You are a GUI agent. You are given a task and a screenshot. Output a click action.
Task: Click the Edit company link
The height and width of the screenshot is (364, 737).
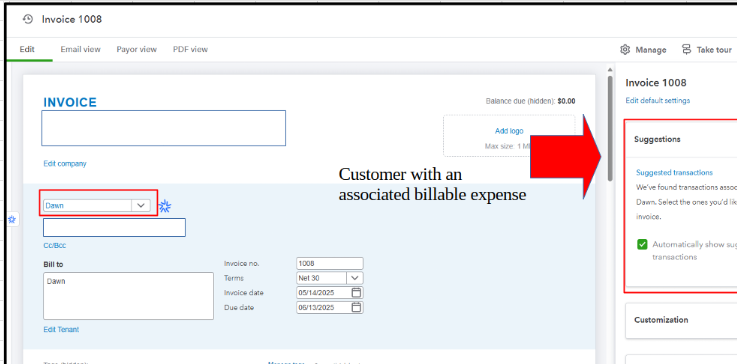(x=65, y=164)
